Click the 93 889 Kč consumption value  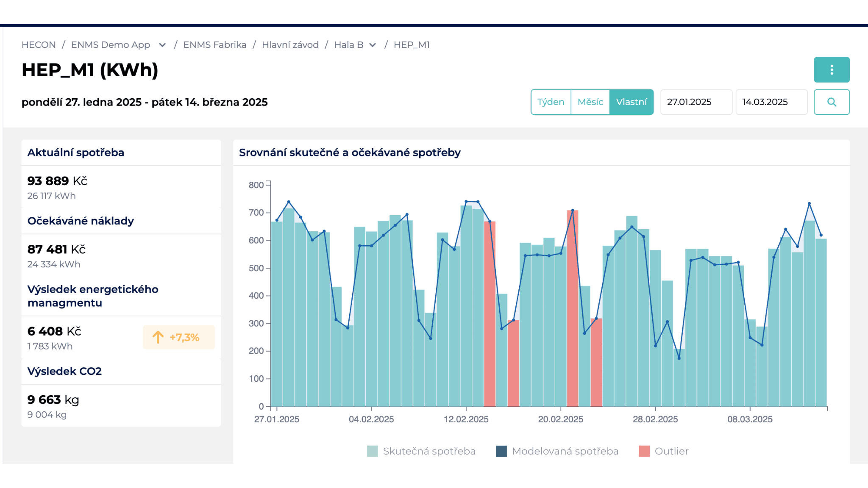point(57,181)
